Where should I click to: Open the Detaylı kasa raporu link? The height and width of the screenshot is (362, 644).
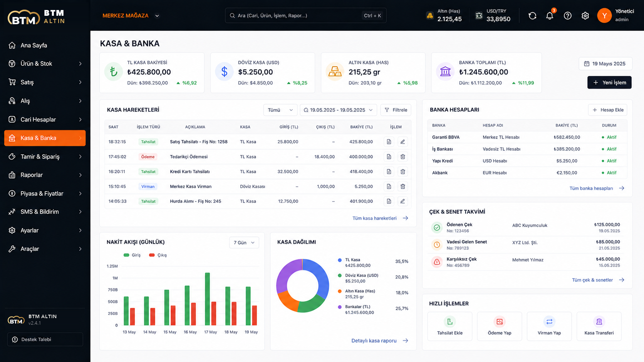tap(380, 341)
